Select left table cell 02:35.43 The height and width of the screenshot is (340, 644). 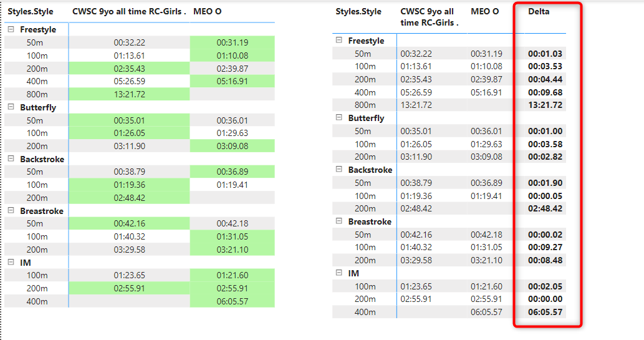coord(130,69)
